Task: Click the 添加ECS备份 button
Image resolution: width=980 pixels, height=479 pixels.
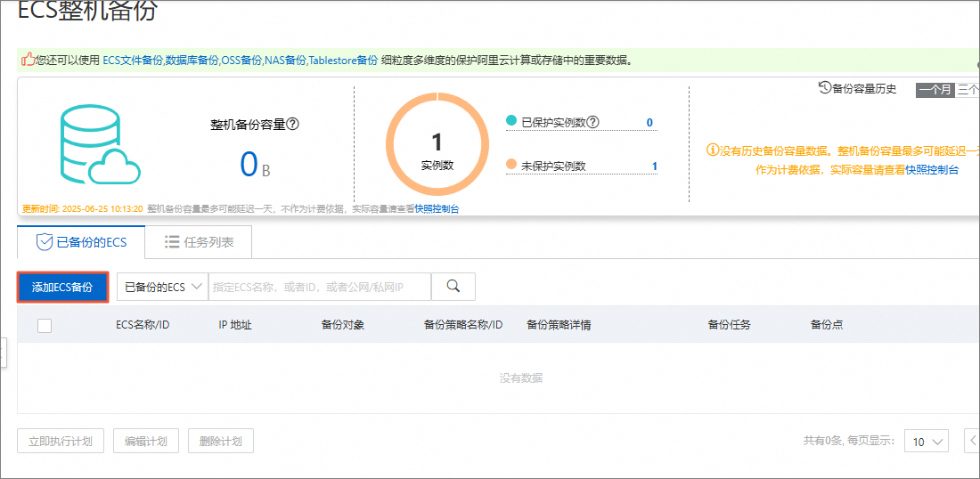Action: 62,288
